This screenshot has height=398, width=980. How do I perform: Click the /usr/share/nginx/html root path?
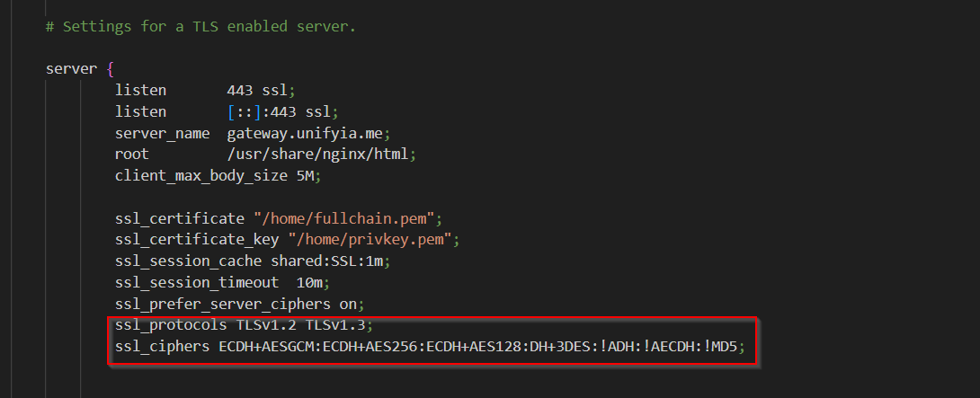[x=322, y=155]
